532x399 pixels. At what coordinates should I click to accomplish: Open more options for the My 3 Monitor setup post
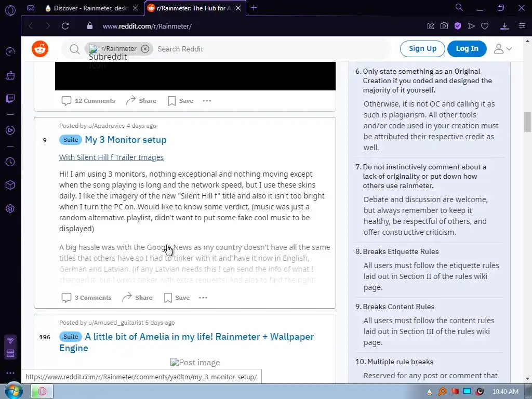(x=203, y=298)
